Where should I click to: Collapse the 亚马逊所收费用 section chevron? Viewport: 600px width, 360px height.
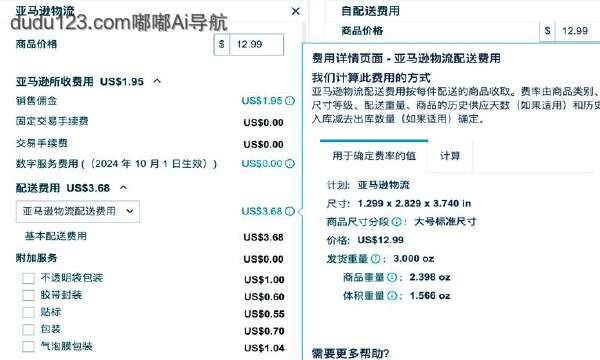coord(157,81)
